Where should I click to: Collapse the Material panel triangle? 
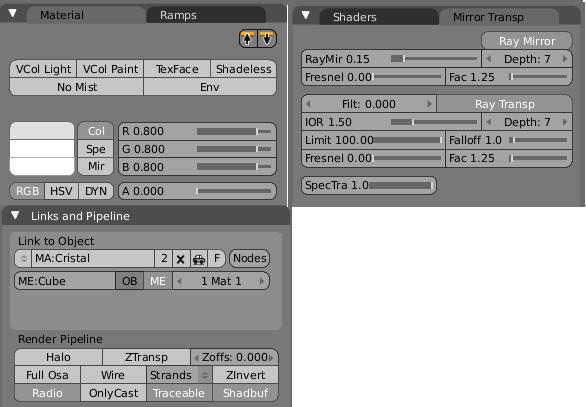click(13, 14)
